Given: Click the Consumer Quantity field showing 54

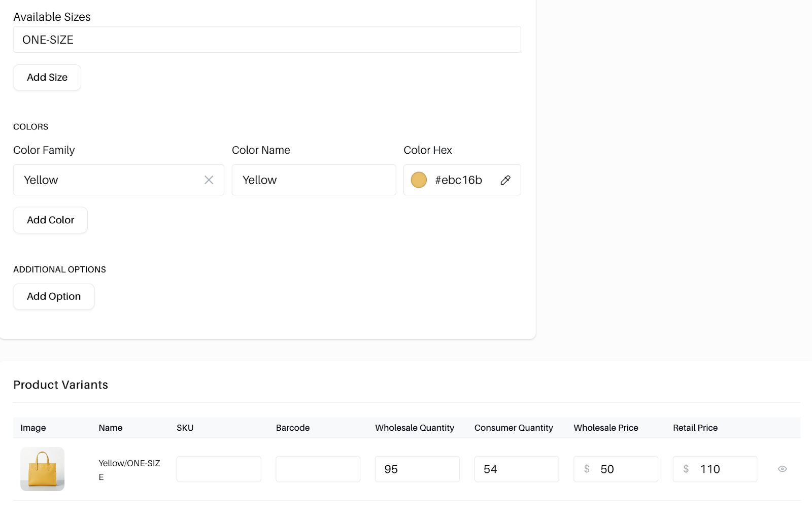Looking at the screenshot, I should [x=516, y=469].
